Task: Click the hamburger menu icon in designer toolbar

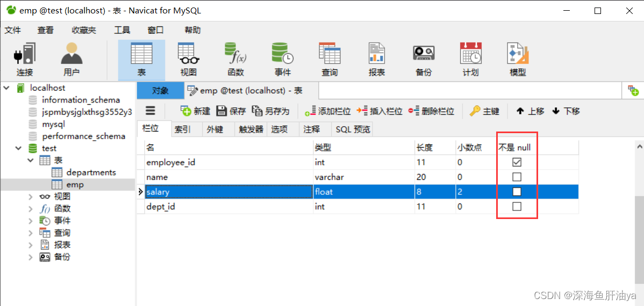Action: tap(151, 111)
